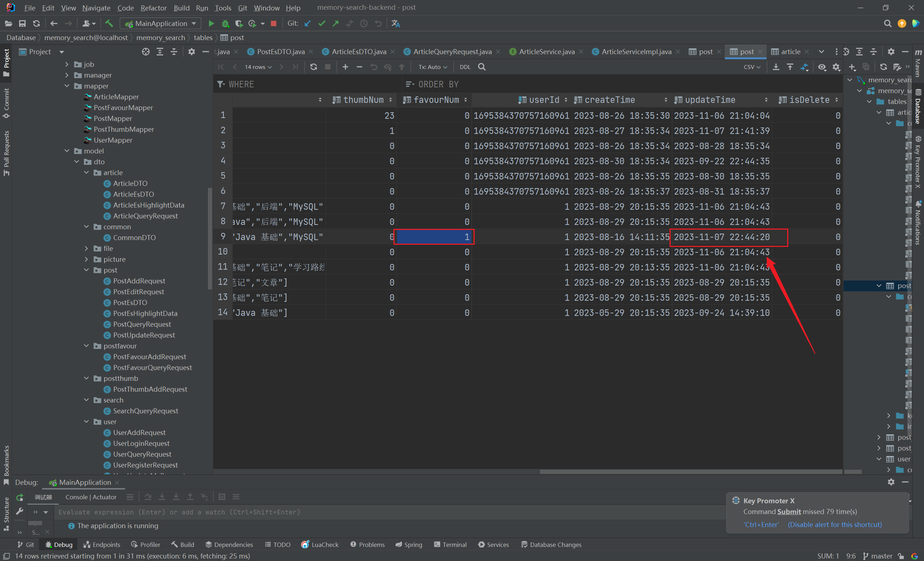
Task: Start the debug bug icon
Action: point(225,23)
